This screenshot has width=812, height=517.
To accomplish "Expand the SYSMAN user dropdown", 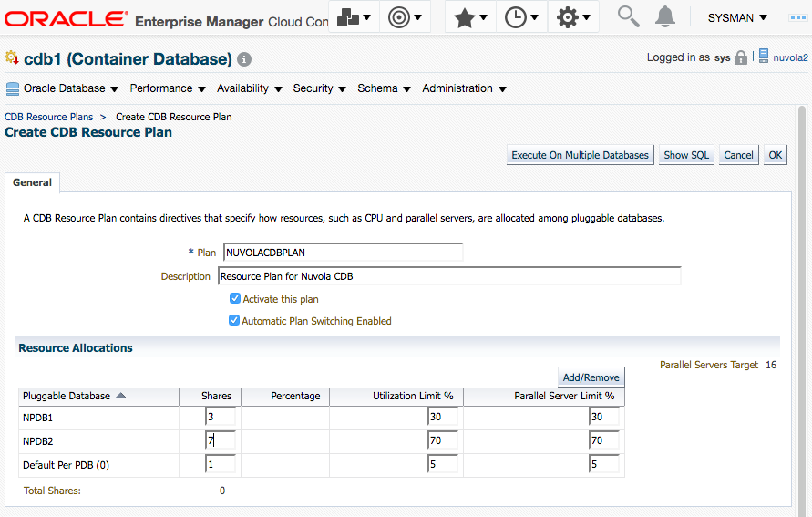I will point(737,17).
